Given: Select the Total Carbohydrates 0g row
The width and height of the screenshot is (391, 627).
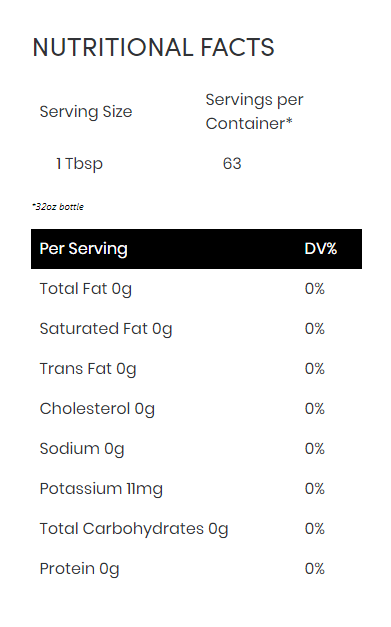Looking at the screenshot, I should (x=196, y=529).
